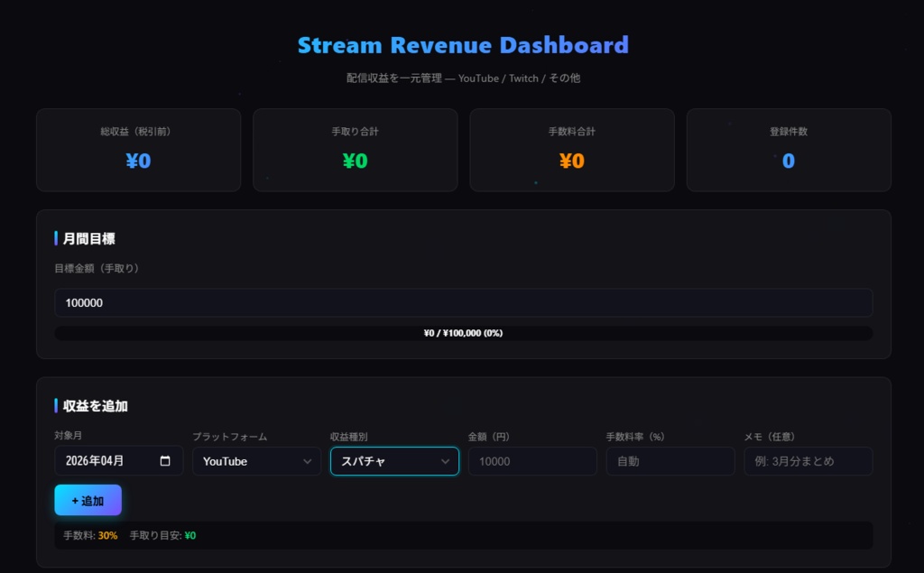This screenshot has width=924, height=573.
Task: Click the chevron on the スパチャ selector
Action: click(446, 461)
